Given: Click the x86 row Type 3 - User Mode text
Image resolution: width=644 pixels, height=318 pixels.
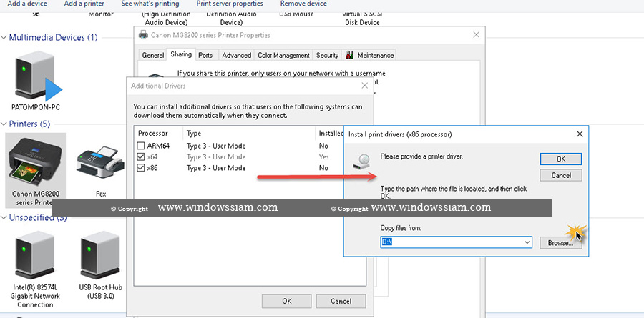Looking at the screenshot, I should click(x=216, y=168).
